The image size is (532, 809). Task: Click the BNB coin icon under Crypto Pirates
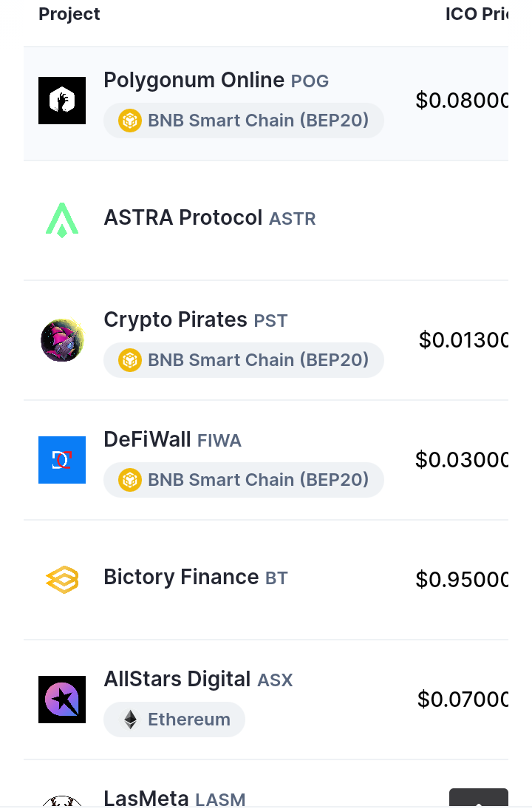coord(130,360)
